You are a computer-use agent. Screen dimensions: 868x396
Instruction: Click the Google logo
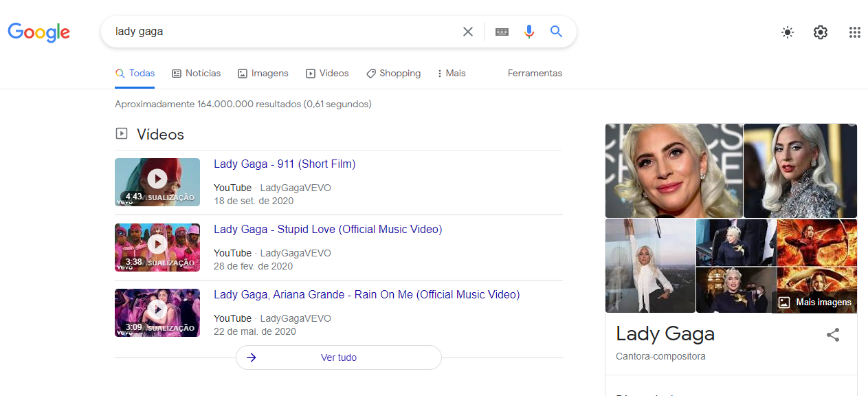pyautogui.click(x=39, y=32)
